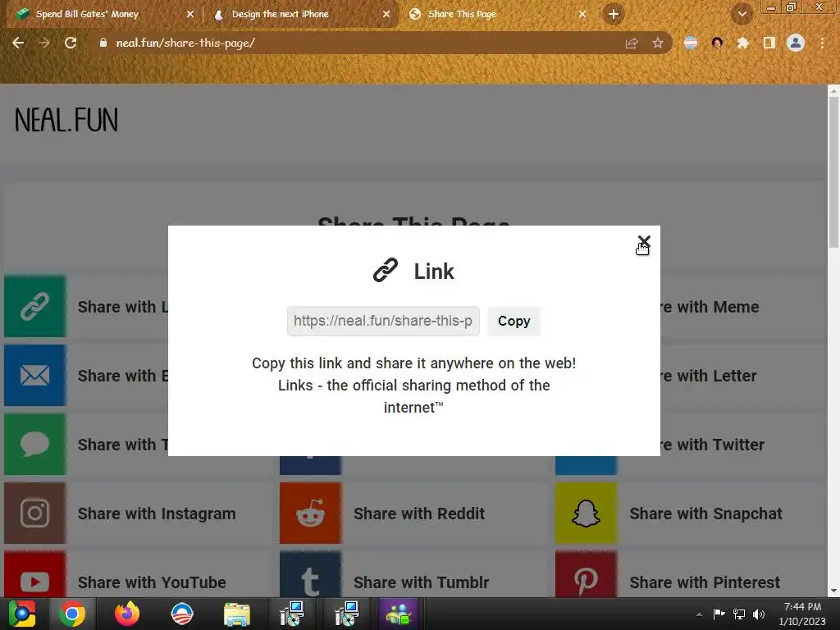Copy the share link with the Copy button
This screenshot has width=840, height=630.
point(514,321)
